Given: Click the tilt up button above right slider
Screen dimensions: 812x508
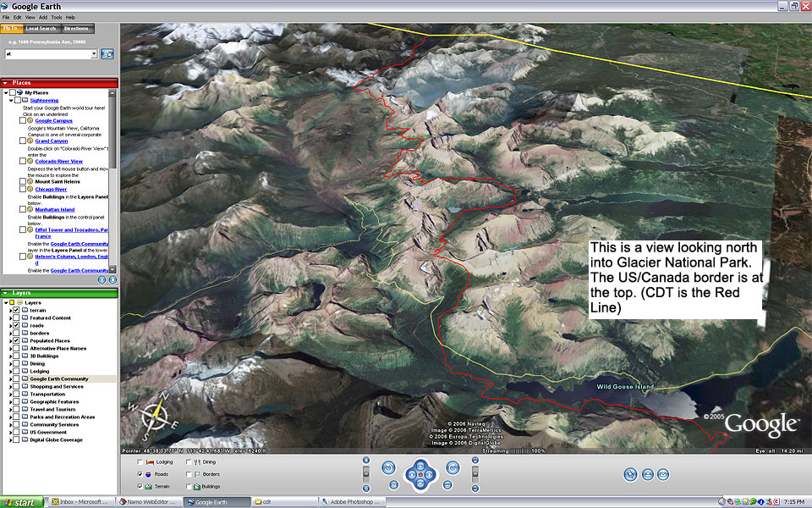Looking at the screenshot, I should pyautogui.click(x=475, y=460).
